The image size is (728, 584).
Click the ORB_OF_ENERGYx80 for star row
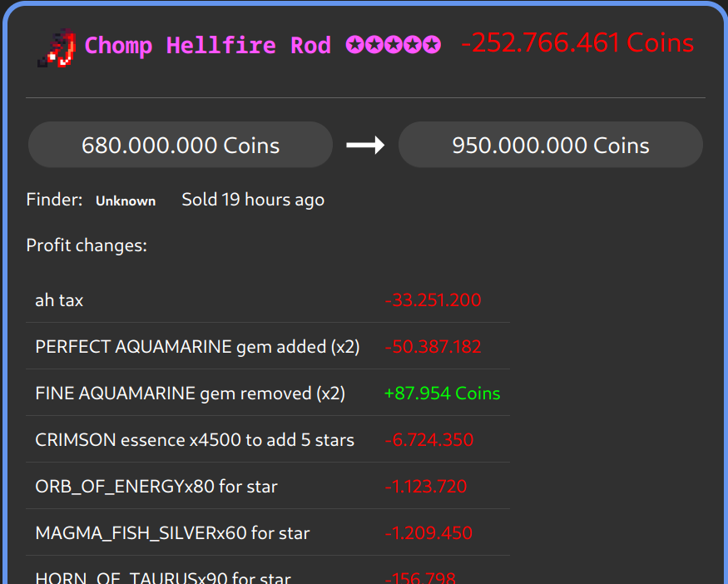[x=156, y=487]
